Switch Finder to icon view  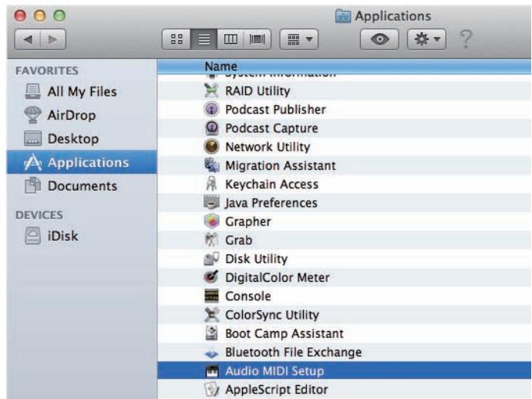[177, 39]
